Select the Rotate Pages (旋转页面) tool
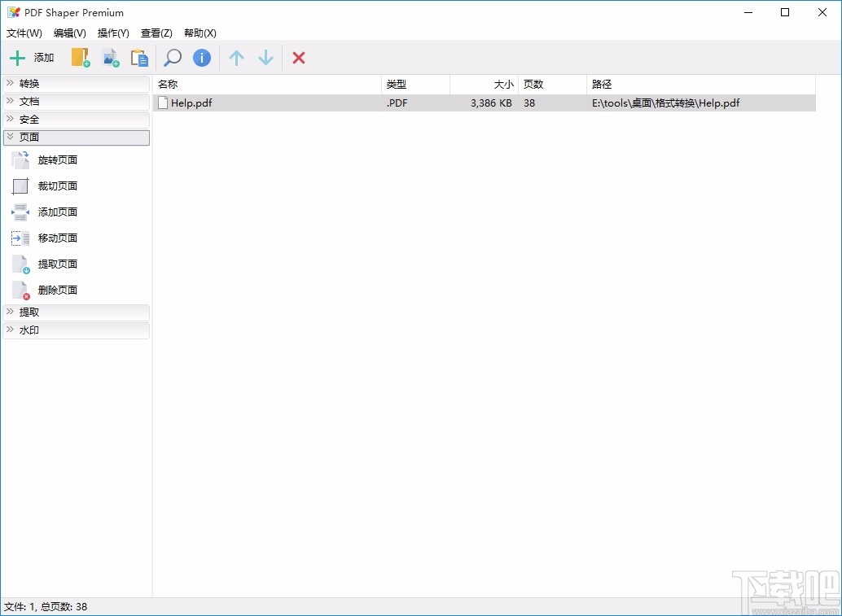 pos(59,159)
